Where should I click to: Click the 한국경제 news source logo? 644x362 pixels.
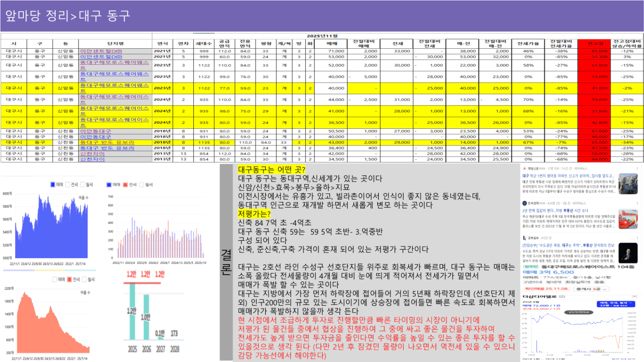(525, 203)
